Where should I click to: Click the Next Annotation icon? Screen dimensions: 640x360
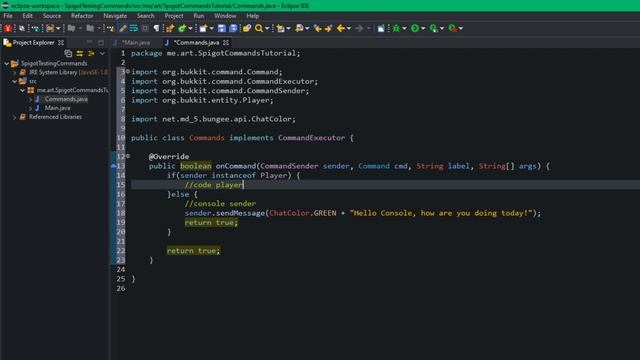point(280,28)
